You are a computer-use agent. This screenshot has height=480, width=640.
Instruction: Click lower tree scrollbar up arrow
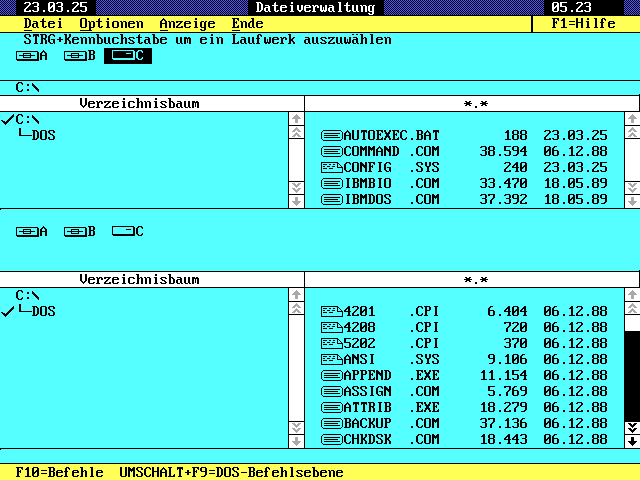(296, 295)
